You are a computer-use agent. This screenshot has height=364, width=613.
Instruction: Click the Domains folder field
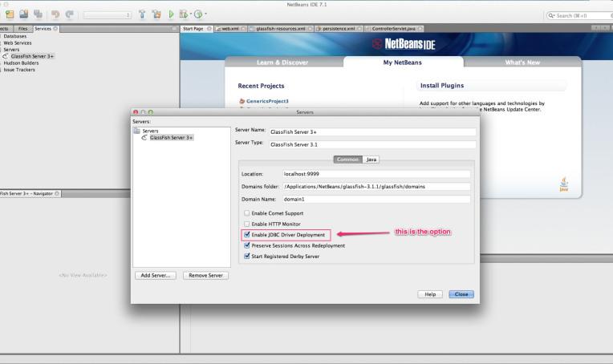pyautogui.click(x=376, y=187)
